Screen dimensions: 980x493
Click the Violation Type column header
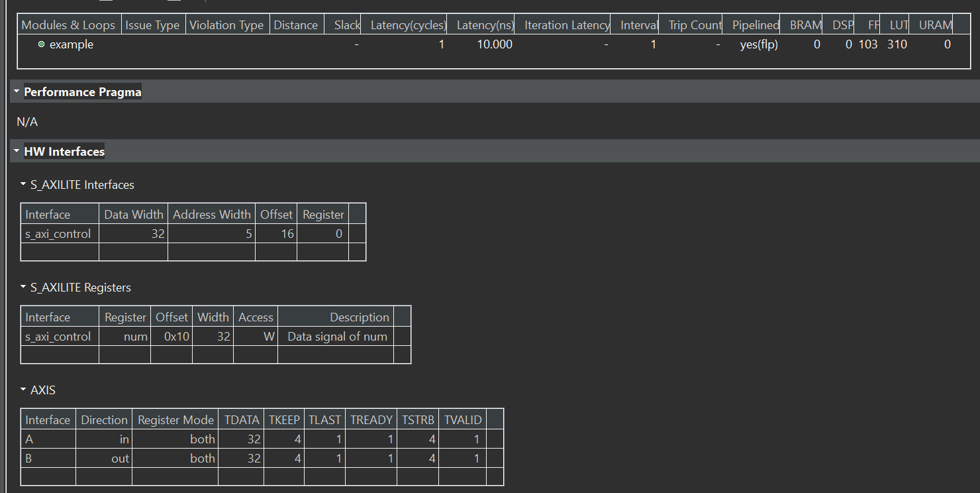pos(226,25)
